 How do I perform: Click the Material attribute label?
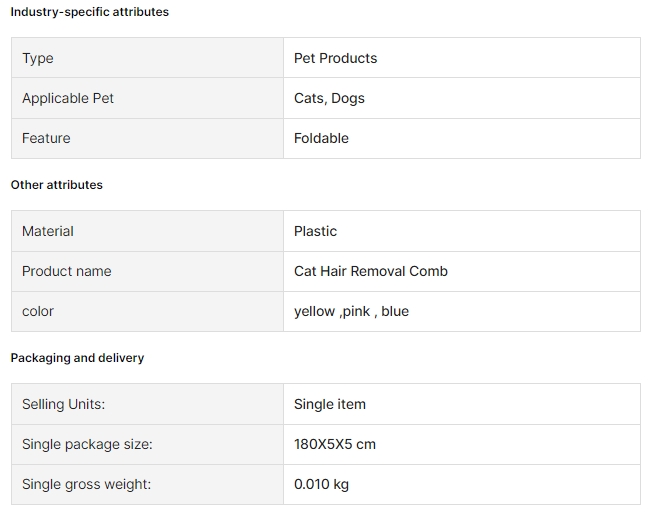[48, 231]
